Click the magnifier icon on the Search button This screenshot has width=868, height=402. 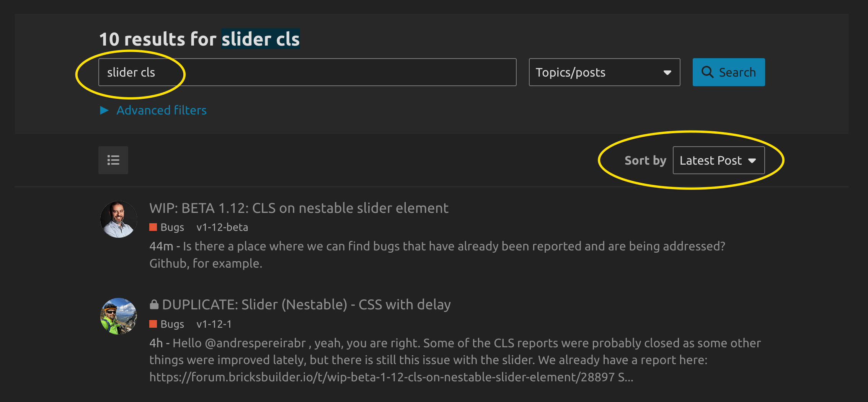pos(707,72)
